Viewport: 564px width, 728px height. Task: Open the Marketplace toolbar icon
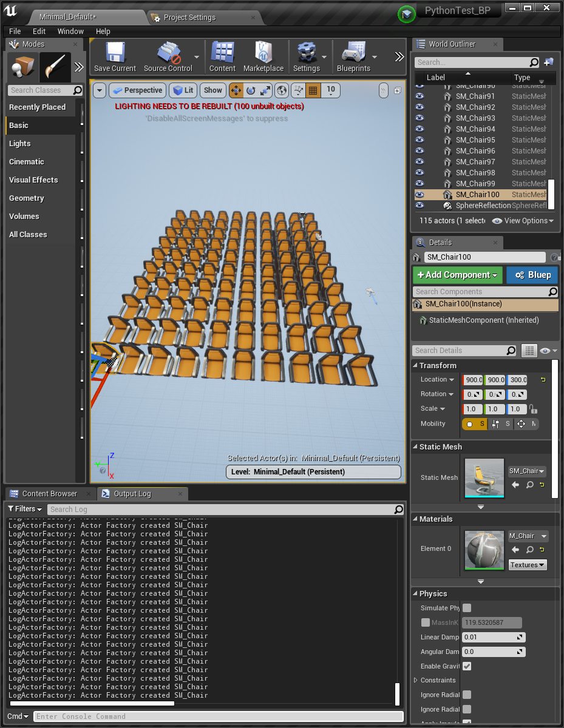(263, 58)
